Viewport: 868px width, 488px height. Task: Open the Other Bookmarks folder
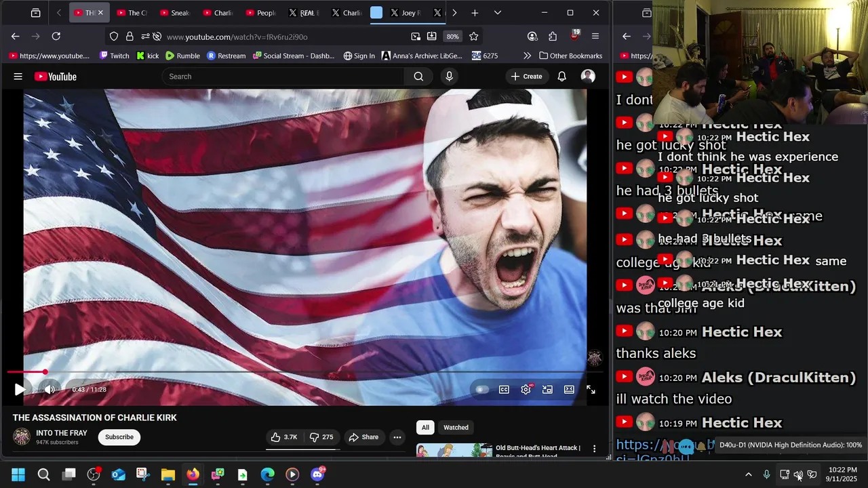tap(570, 56)
